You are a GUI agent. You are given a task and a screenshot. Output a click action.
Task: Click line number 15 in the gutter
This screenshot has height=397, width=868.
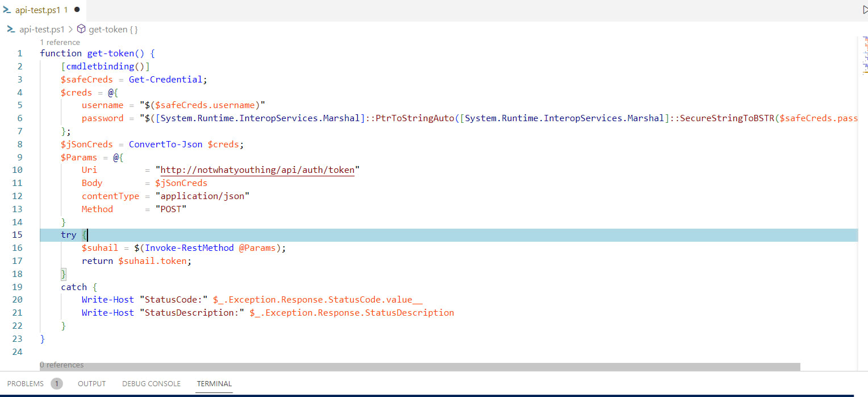point(16,235)
